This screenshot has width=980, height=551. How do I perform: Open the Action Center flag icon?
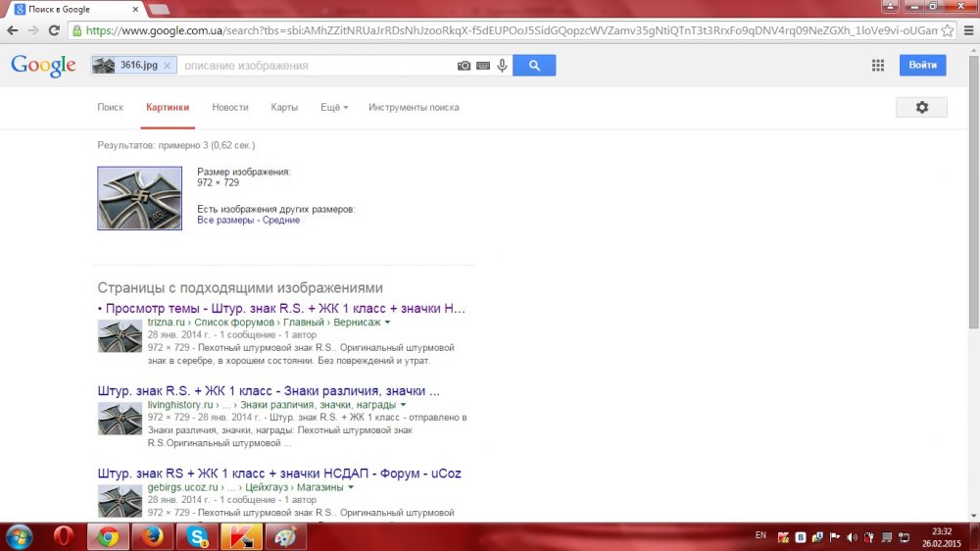coord(834,537)
